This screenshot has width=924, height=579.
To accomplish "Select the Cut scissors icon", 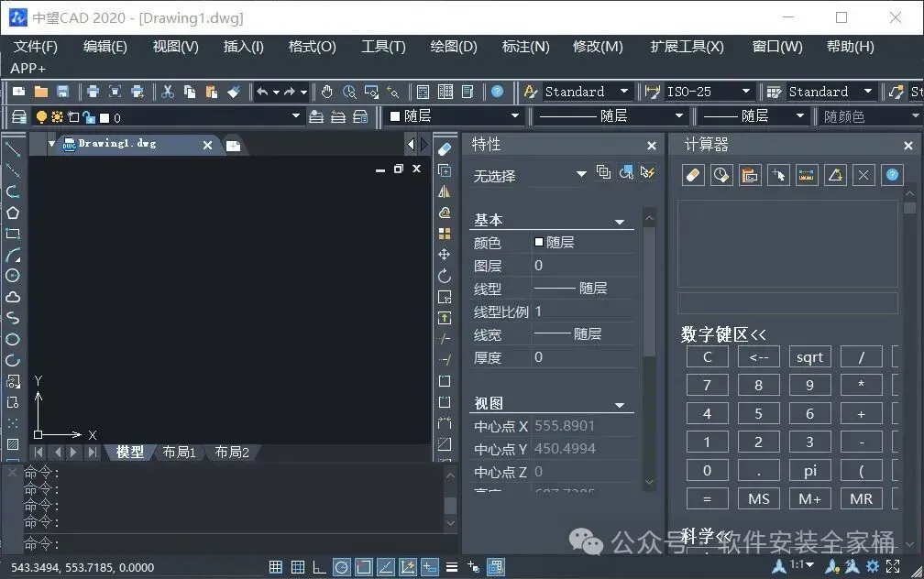I will pos(168,92).
